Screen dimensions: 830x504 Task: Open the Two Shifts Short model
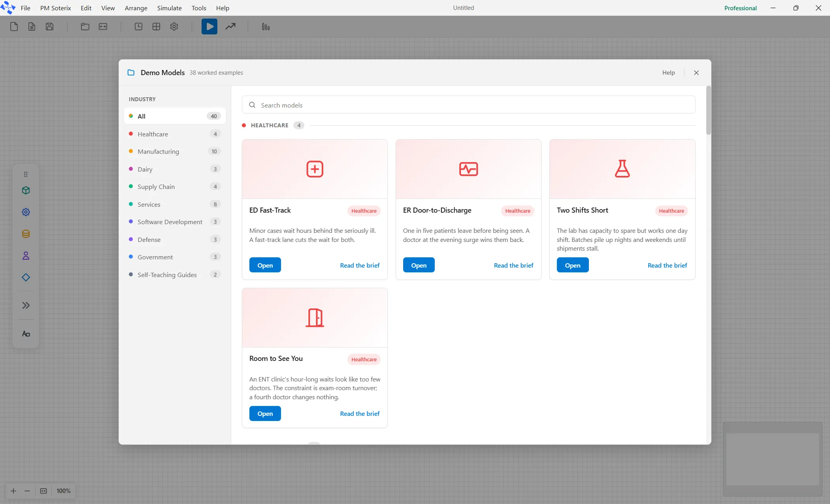click(x=573, y=265)
